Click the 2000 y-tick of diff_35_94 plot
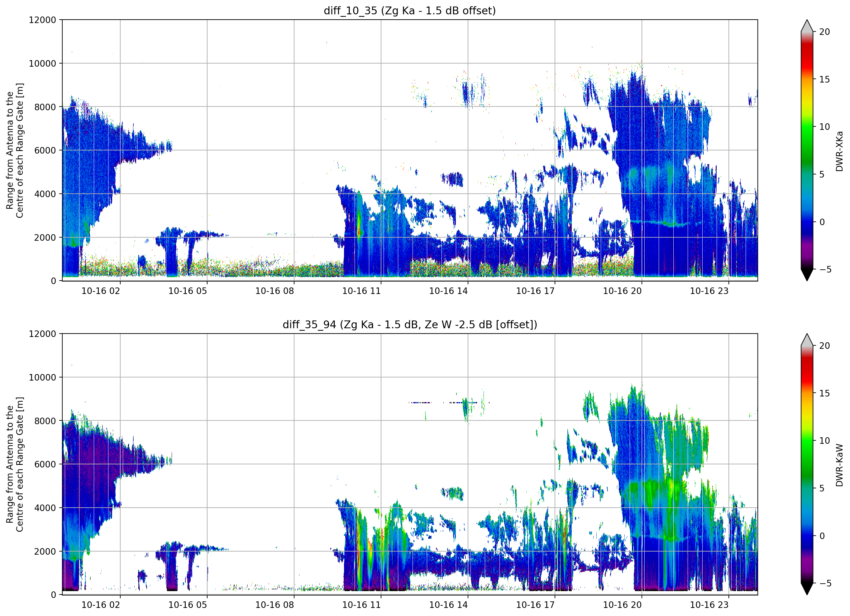The height and width of the screenshot is (616, 850). [x=45, y=552]
